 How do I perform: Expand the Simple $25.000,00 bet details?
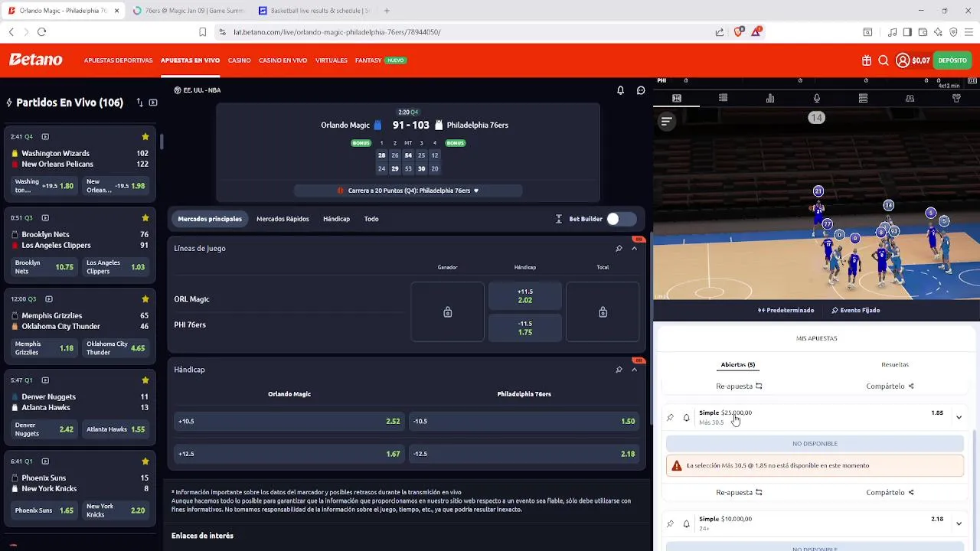pyautogui.click(x=959, y=417)
